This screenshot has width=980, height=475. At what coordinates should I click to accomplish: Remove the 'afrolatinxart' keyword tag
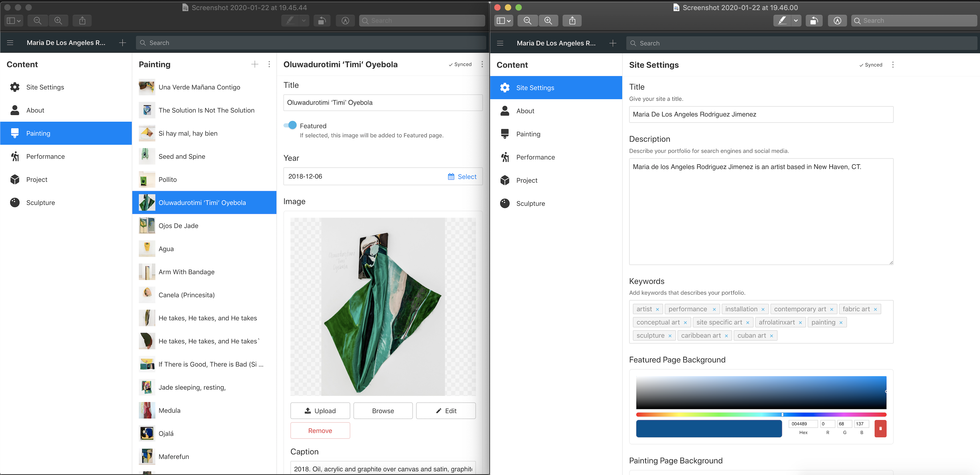click(x=800, y=323)
